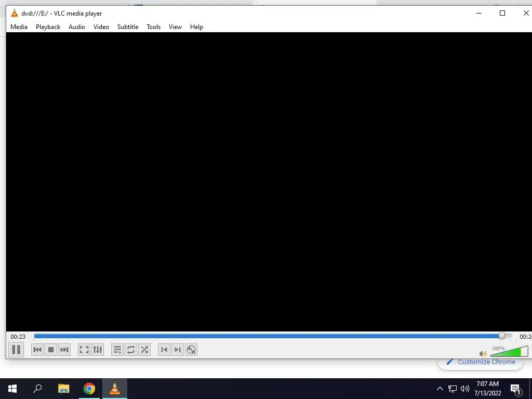Open the Media menu
532x399 pixels.
click(19, 27)
